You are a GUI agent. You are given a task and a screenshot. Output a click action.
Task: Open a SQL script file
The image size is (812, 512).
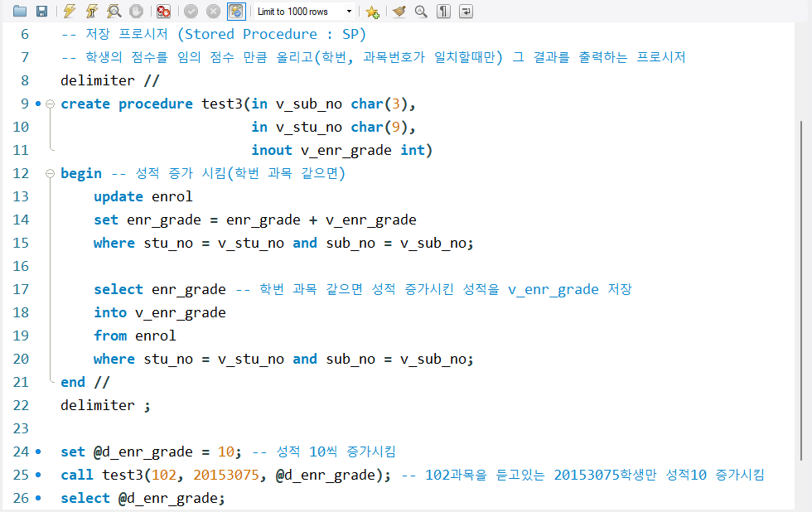point(20,11)
